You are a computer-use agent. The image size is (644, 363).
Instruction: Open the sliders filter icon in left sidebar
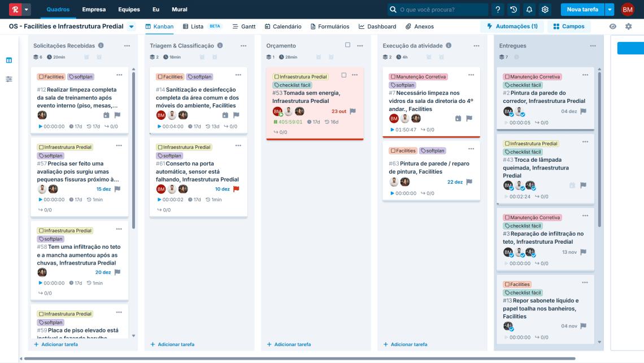pyautogui.click(x=9, y=79)
